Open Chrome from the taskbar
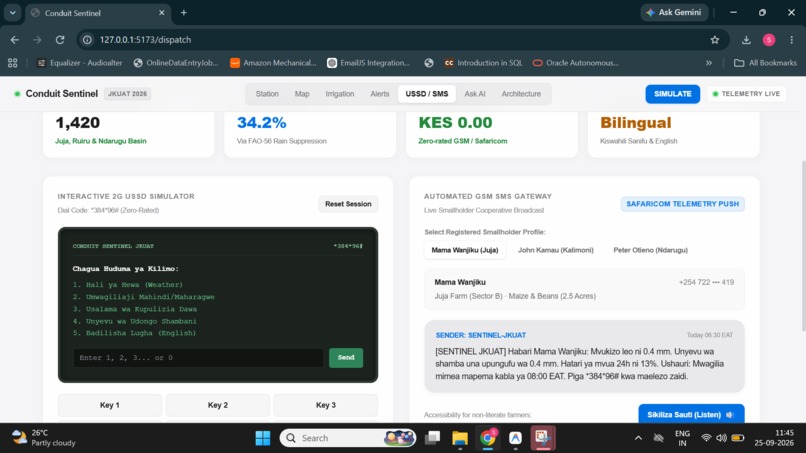Image resolution: width=806 pixels, height=453 pixels. (487, 438)
